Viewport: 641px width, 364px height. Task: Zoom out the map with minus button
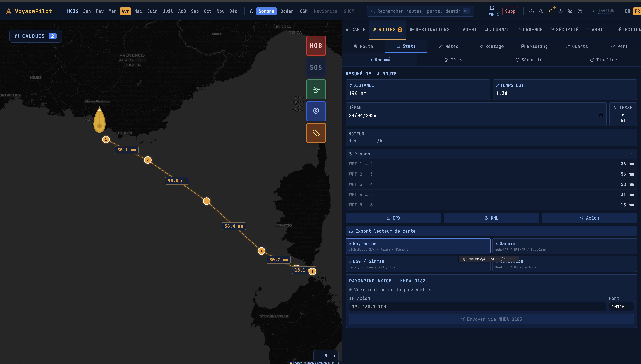pos(317,356)
